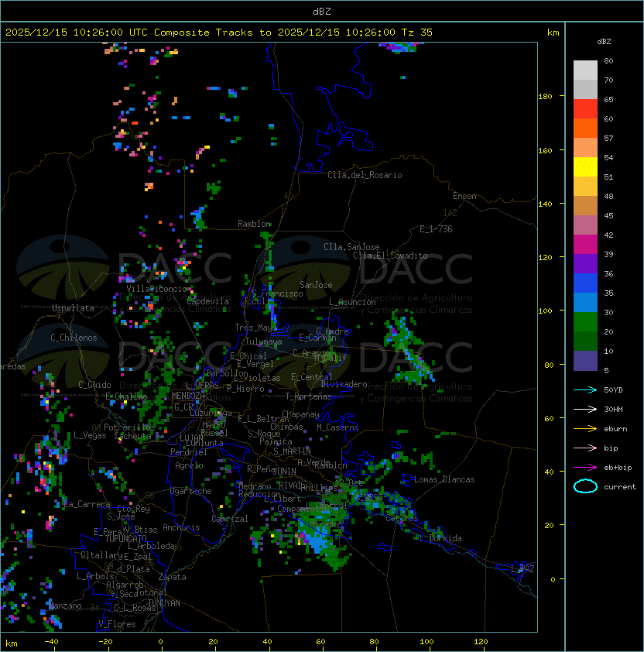The image size is (644, 652).
Task: Click the 'current' legend label
Action: [x=620, y=487]
